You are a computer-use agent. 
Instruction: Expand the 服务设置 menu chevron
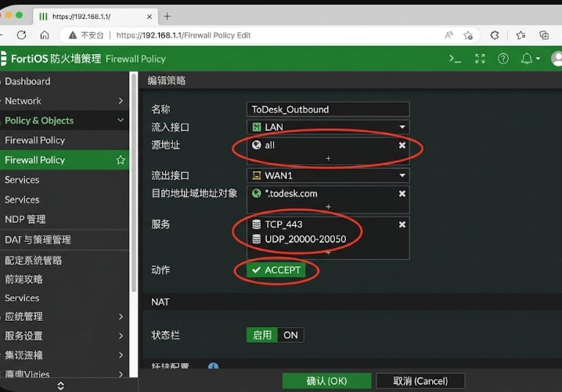121,336
